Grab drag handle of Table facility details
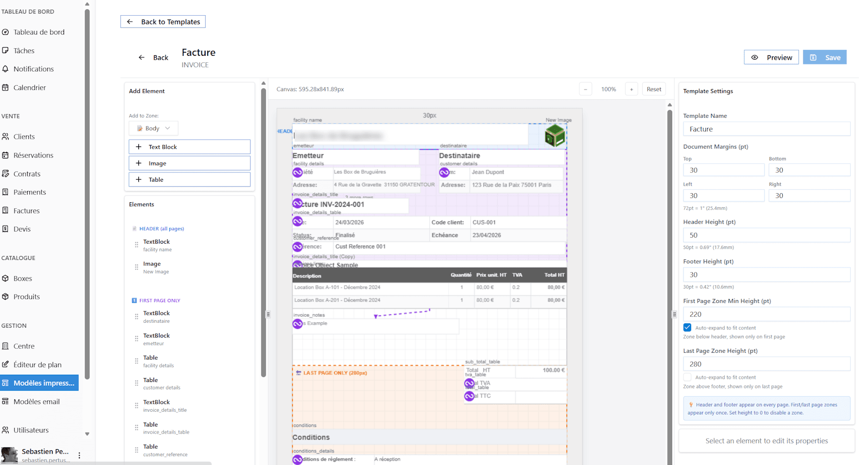868x465 pixels. [136, 361]
